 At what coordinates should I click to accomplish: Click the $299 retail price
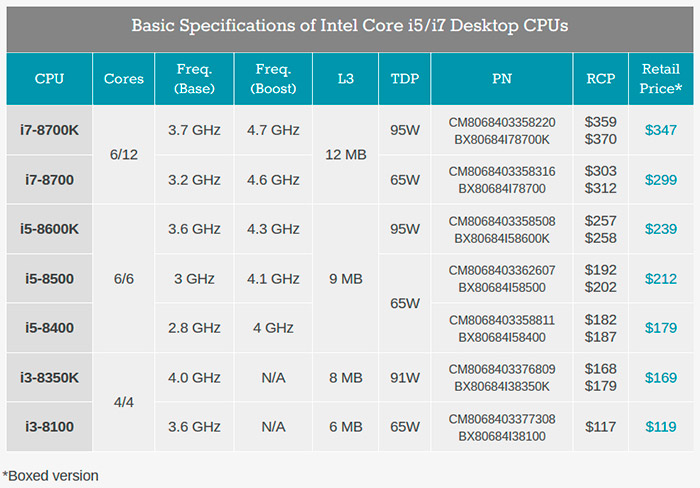[x=661, y=179]
